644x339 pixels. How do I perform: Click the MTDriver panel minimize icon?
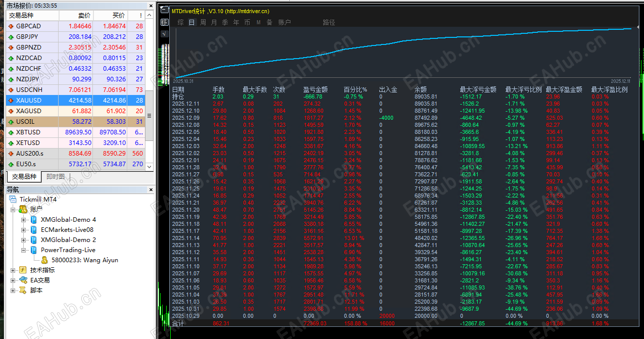(x=164, y=11)
